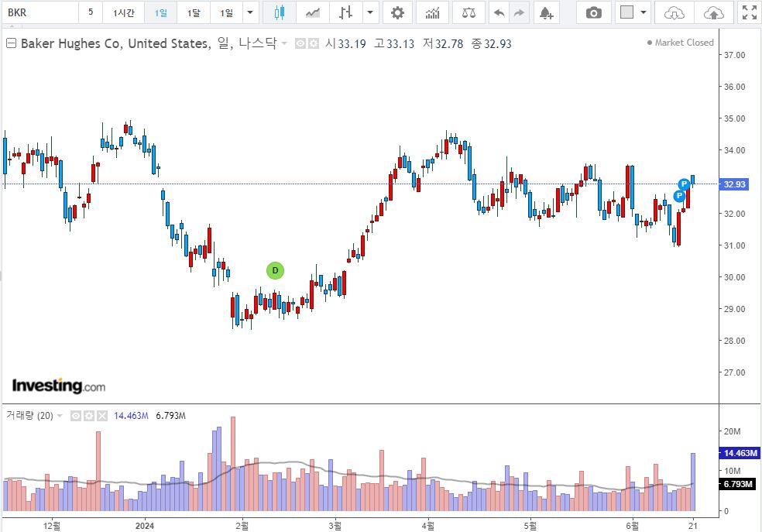Select the layout square swatch button
762x532 pixels.
tap(627, 12)
